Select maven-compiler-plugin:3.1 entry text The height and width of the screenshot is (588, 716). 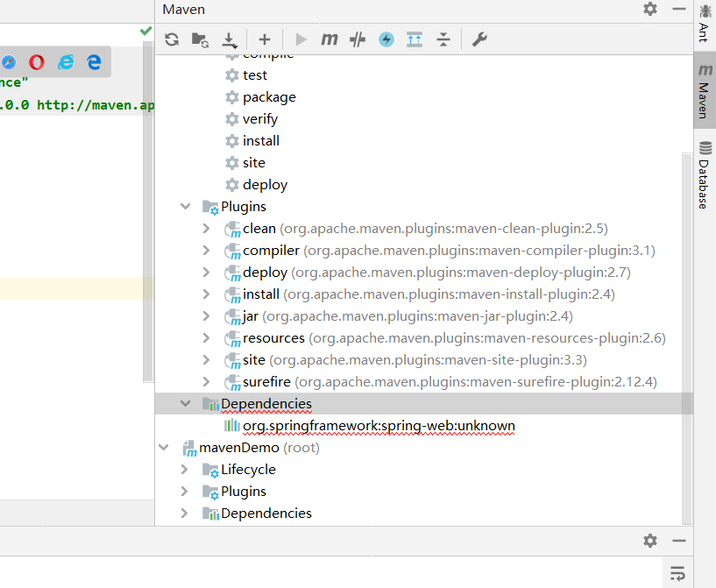(x=479, y=251)
